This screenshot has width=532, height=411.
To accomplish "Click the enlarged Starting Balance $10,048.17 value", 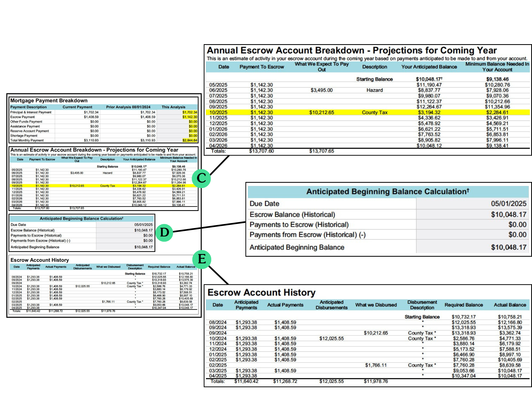I will point(429,79).
